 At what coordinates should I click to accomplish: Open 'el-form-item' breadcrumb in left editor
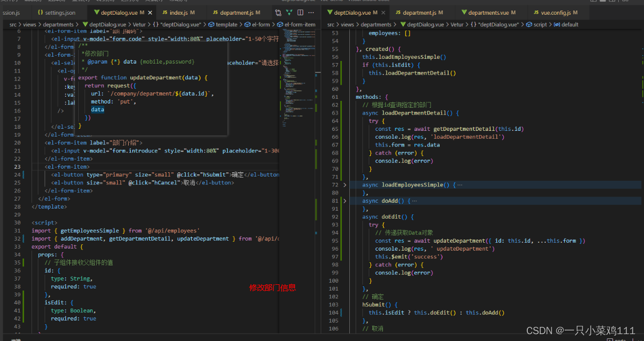(x=296, y=25)
